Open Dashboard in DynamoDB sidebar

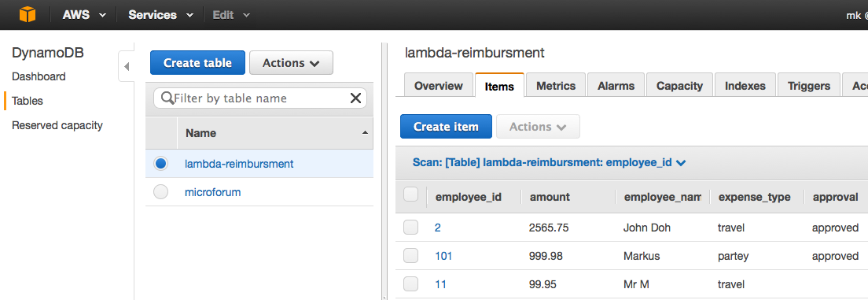coord(39,76)
